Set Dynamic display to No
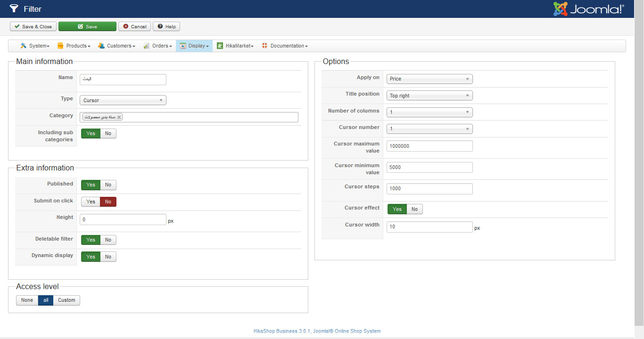 coord(108,257)
